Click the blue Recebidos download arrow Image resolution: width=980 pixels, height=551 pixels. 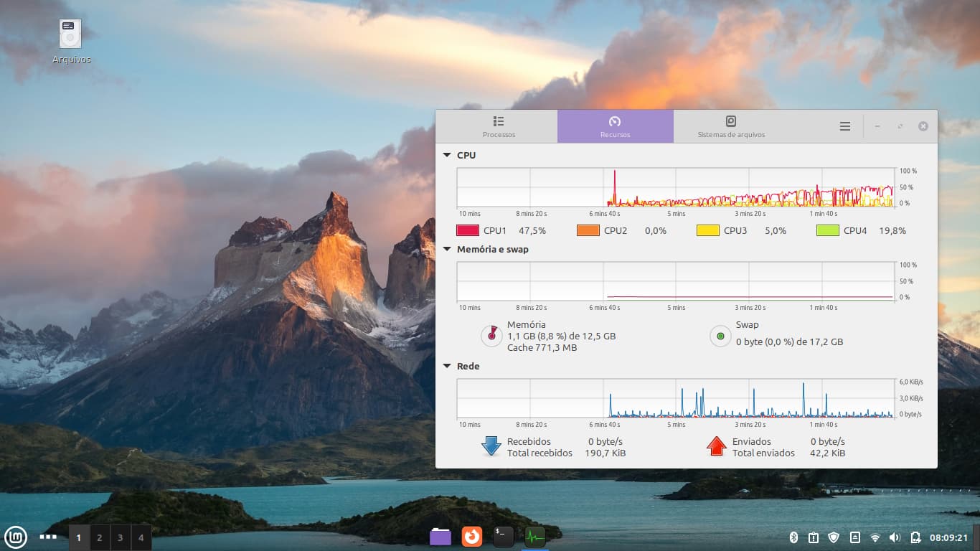click(491, 446)
